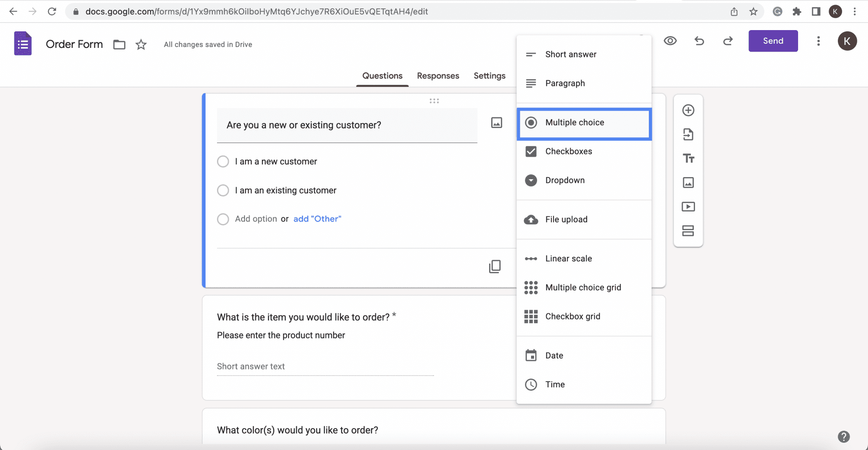This screenshot has width=868, height=450.
Task: Bookmark this page with the star icon
Action: point(753,11)
